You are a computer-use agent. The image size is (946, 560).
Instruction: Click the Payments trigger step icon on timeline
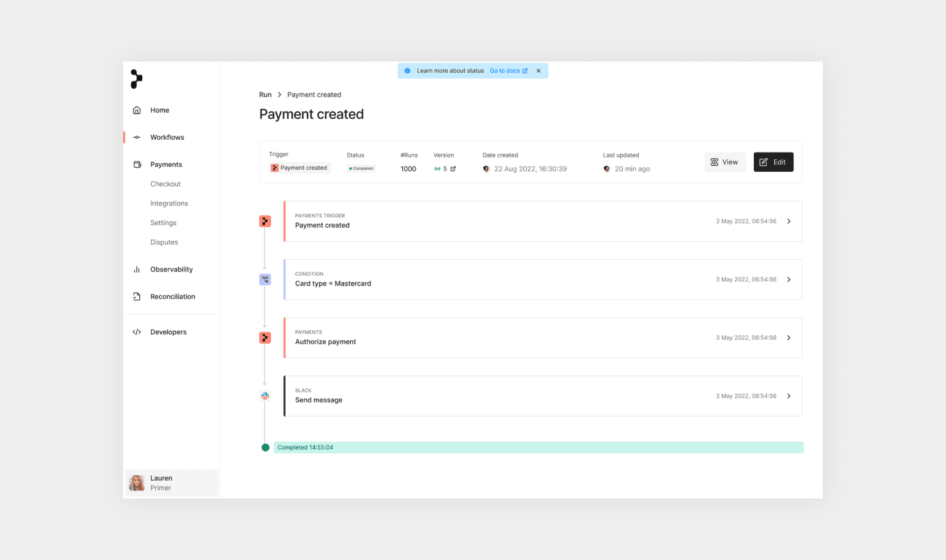click(x=265, y=221)
